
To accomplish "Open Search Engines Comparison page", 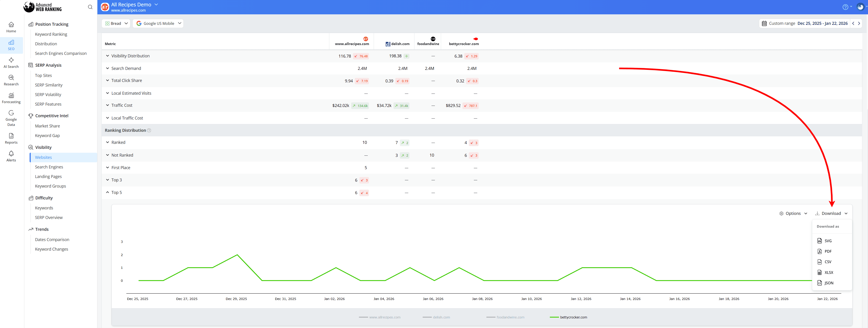I will click(x=61, y=53).
